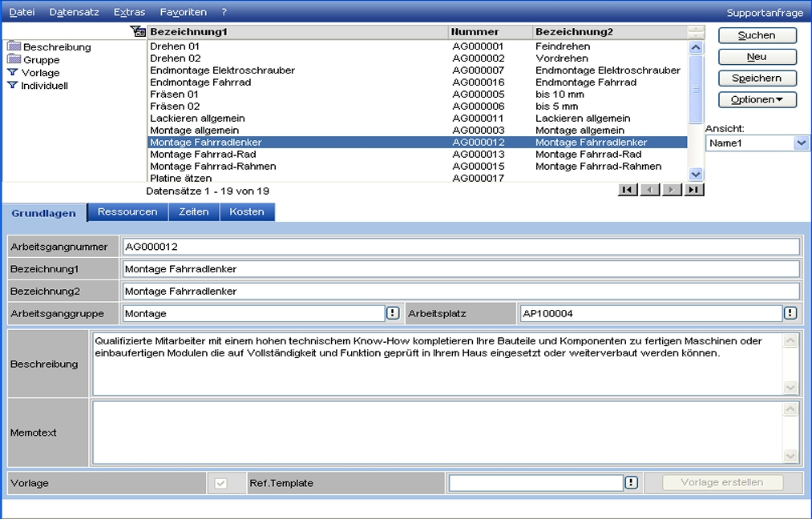This screenshot has width=812, height=519.
Task: Click into the Memotext text area
Action: coord(438,432)
